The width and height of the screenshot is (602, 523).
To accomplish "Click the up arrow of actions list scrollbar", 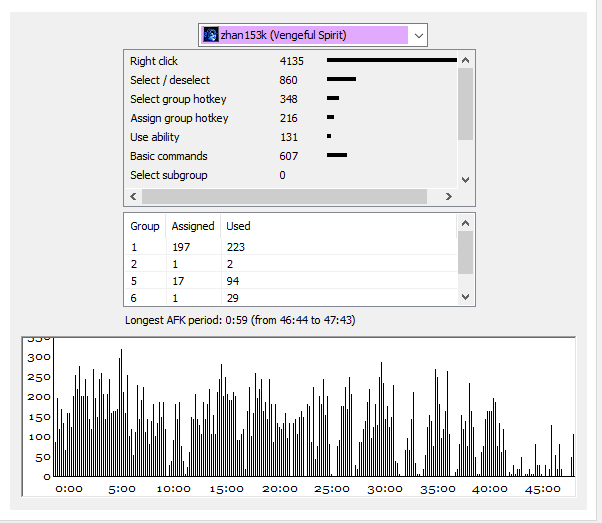I will click(465, 60).
